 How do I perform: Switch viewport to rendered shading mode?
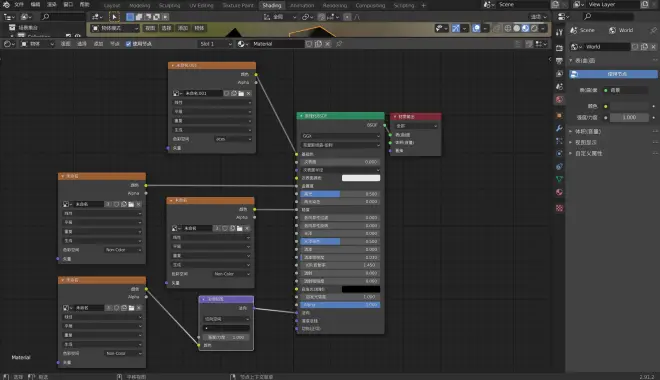point(534,28)
